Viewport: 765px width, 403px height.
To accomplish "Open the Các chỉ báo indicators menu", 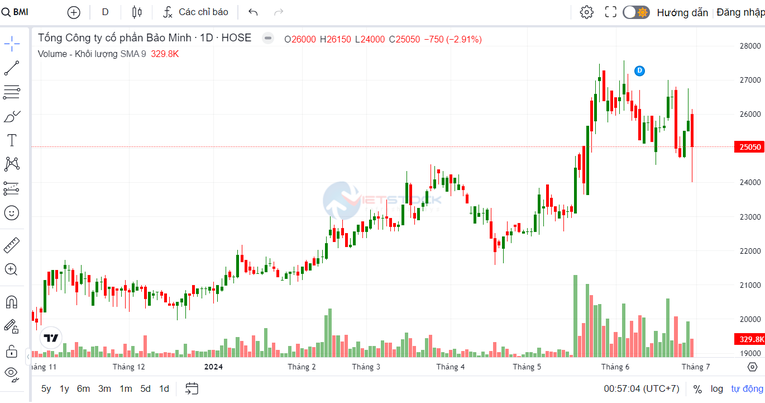I will coord(196,12).
